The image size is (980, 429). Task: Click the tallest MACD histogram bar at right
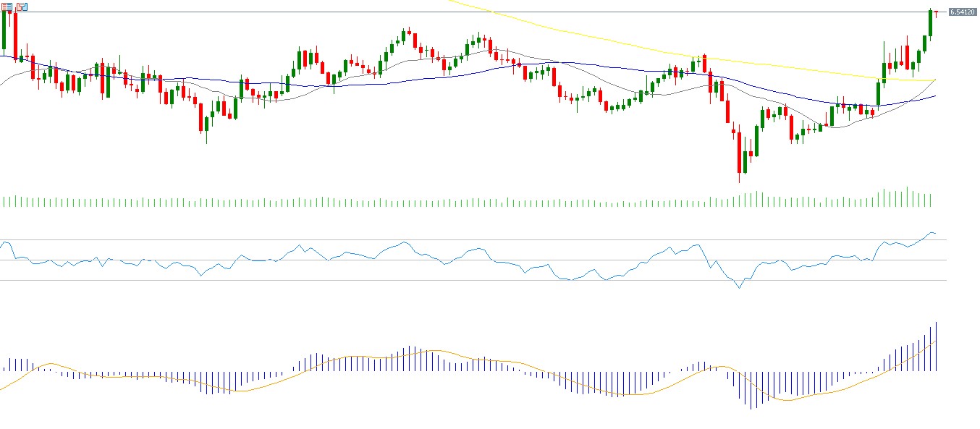pos(936,347)
